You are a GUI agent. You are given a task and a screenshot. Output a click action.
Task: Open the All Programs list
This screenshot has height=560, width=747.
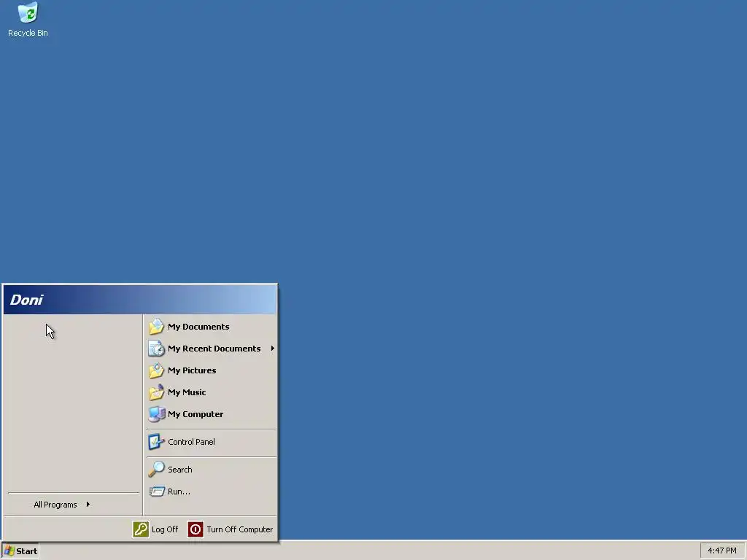[x=73, y=505]
